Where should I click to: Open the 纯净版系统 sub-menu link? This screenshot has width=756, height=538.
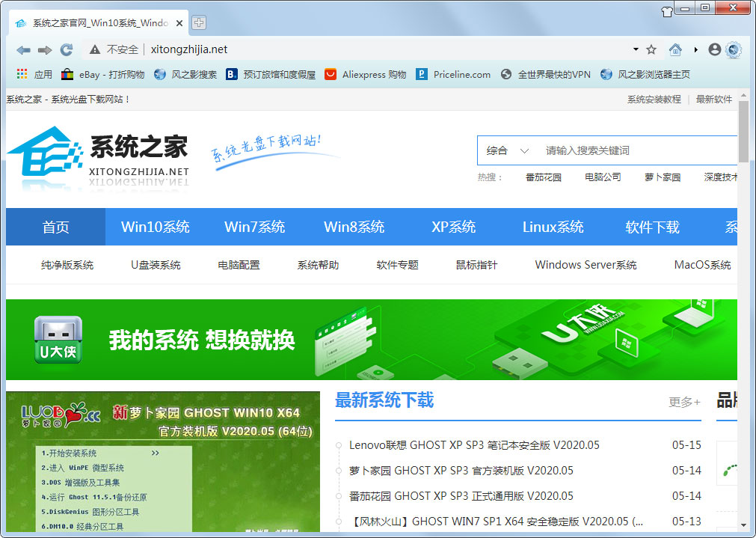(x=67, y=265)
